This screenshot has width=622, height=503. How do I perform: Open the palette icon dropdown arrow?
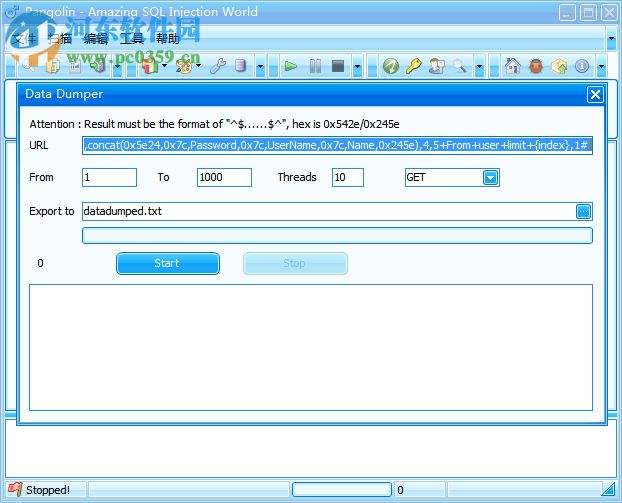(198, 66)
